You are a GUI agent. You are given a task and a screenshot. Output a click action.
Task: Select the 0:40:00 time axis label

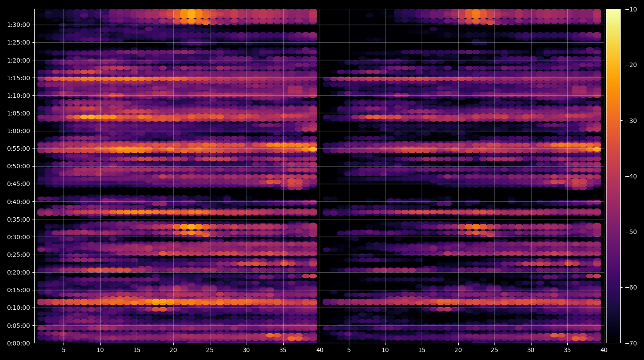19,202
